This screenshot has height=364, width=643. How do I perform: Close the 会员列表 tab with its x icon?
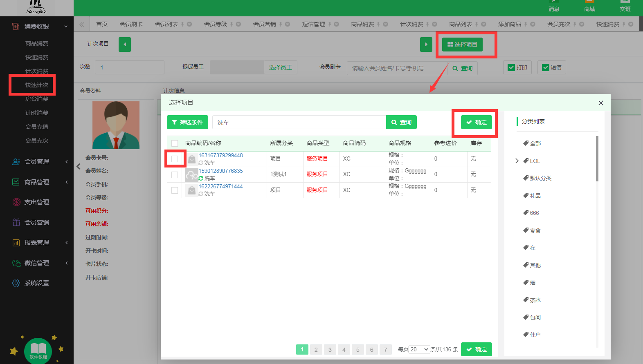click(189, 24)
